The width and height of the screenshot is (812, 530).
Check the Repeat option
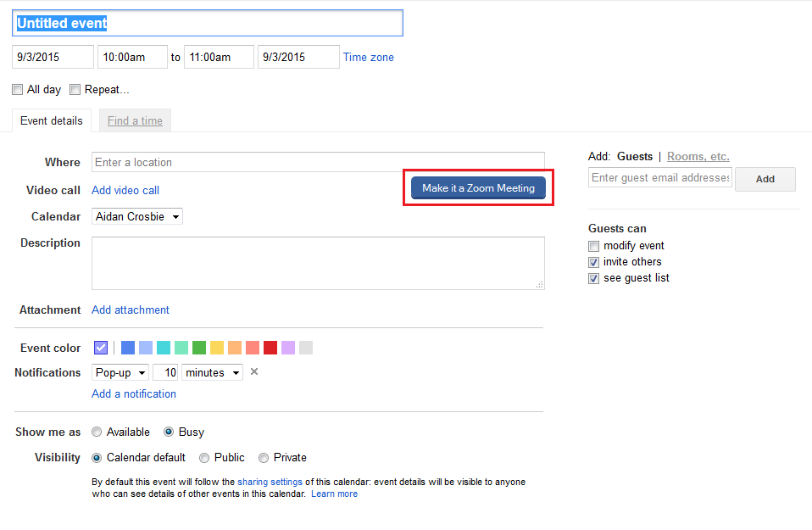[75, 89]
